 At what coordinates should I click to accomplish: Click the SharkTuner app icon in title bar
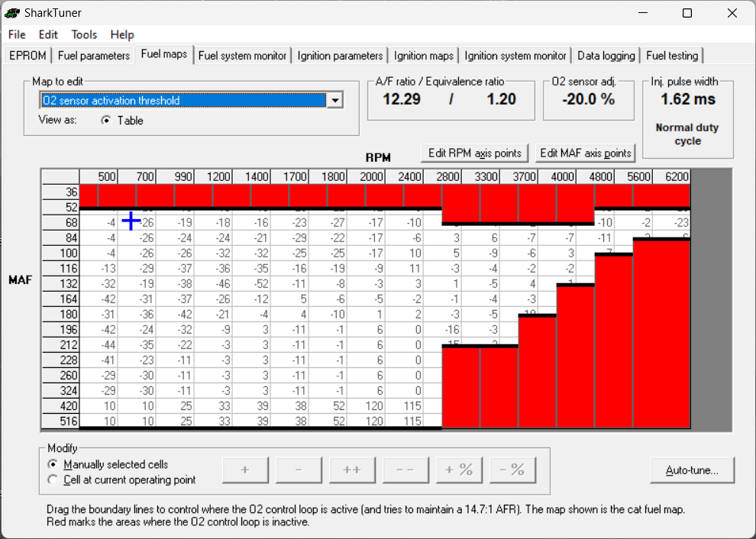tap(12, 13)
